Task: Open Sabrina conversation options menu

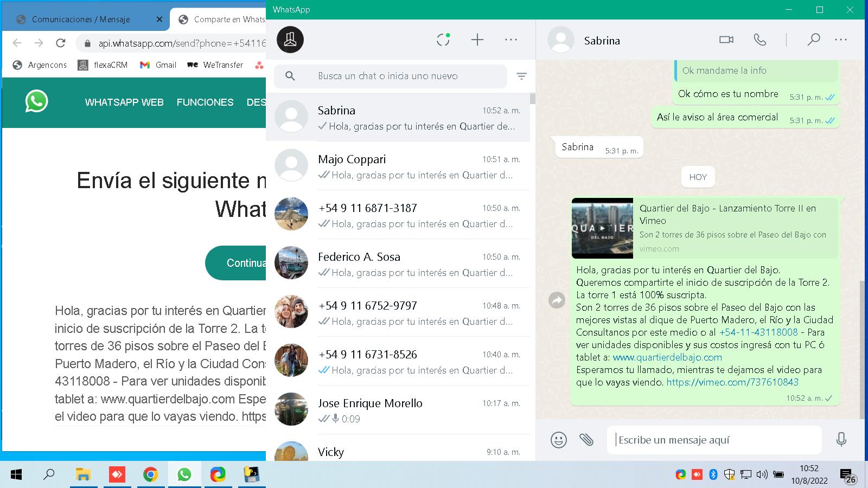Action: pyautogui.click(x=841, y=40)
